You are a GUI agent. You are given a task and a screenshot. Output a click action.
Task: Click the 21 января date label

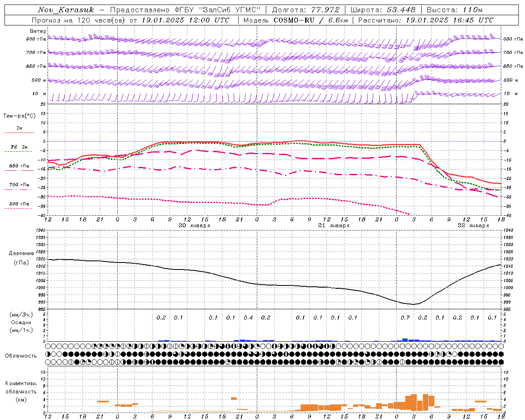[x=334, y=226]
